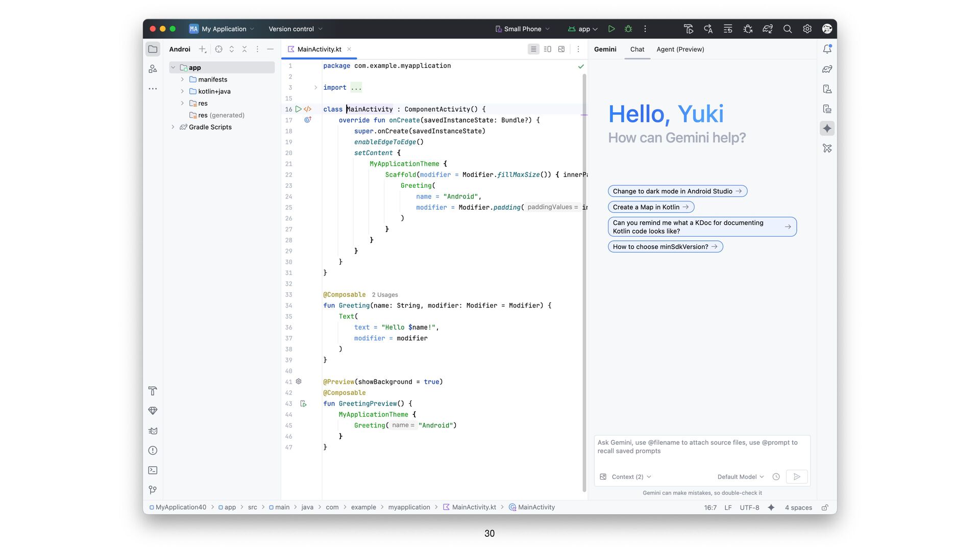Click the '2 Usages' inlay hint
The image size is (980, 551).
(385, 295)
